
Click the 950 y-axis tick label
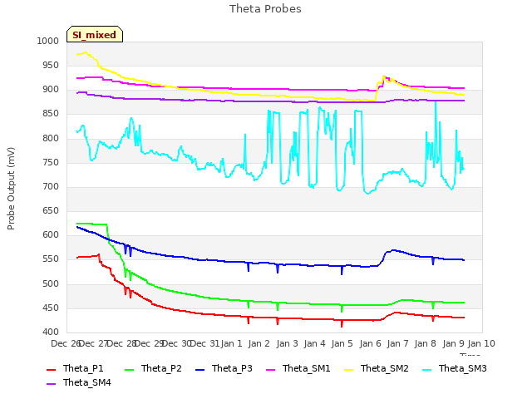(51, 65)
